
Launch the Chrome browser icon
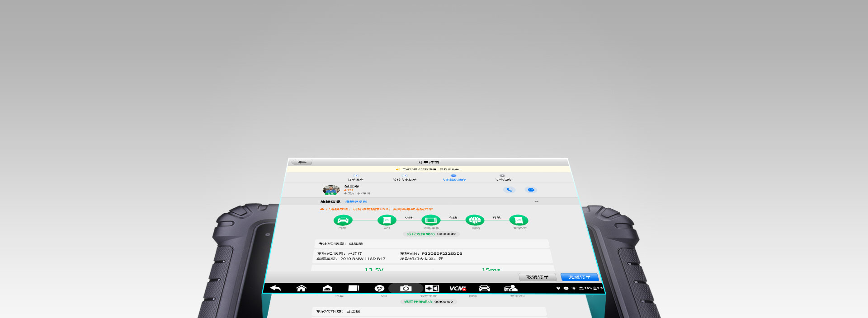pyautogui.click(x=379, y=288)
